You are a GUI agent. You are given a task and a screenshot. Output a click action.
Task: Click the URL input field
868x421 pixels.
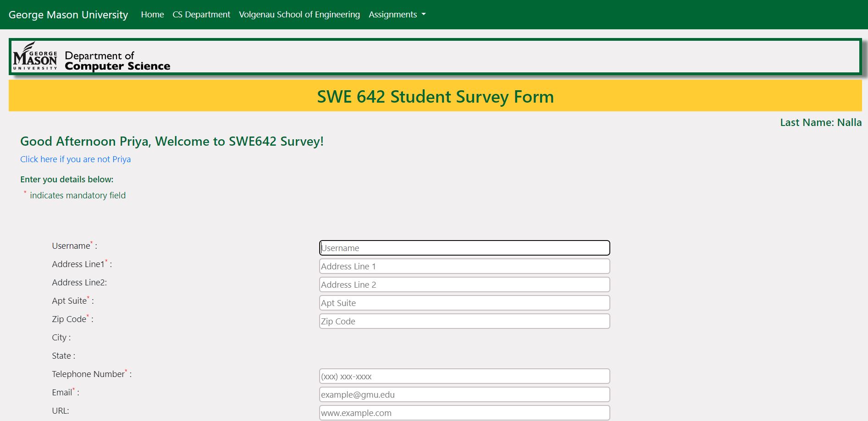pos(464,413)
